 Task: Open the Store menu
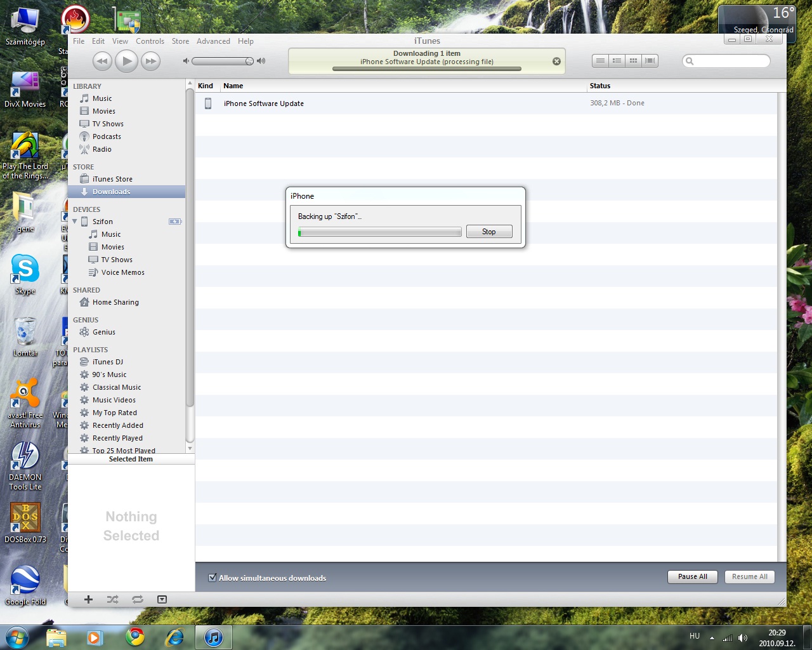coord(180,41)
